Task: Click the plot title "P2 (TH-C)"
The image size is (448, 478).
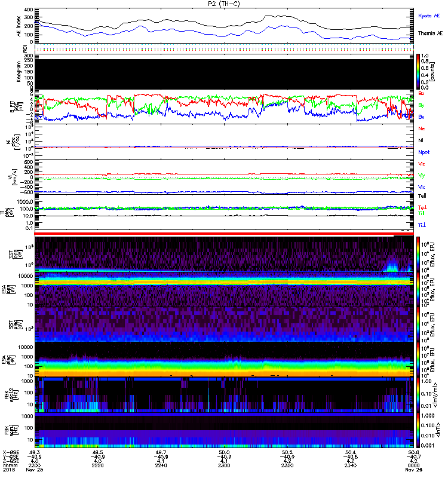Action: pyautogui.click(x=223, y=4)
